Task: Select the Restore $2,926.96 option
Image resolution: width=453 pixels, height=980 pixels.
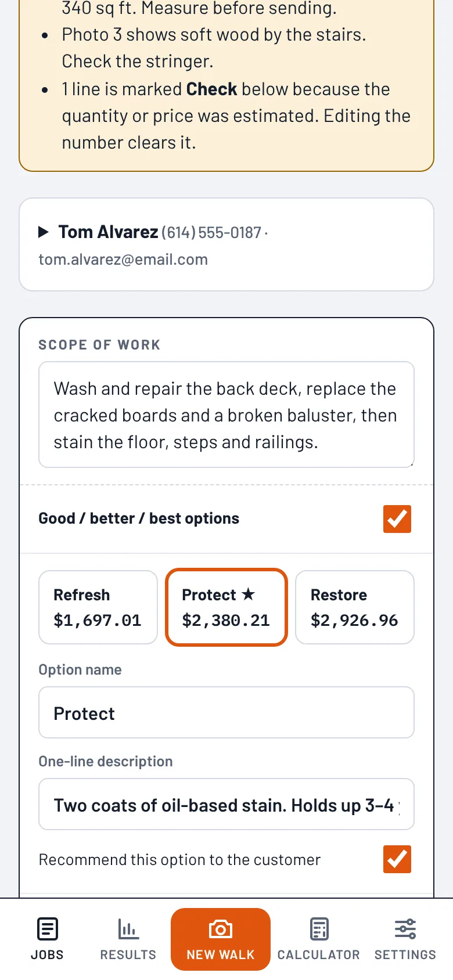Action: click(355, 607)
